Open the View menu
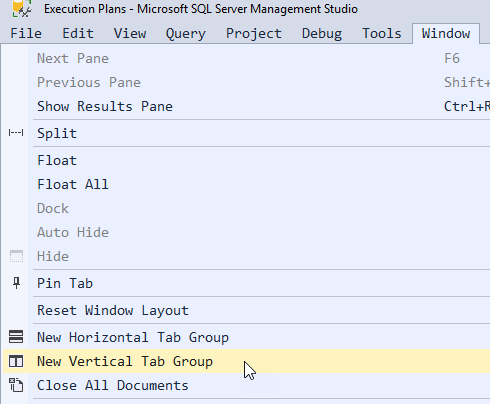The width and height of the screenshot is (490, 404). (130, 34)
